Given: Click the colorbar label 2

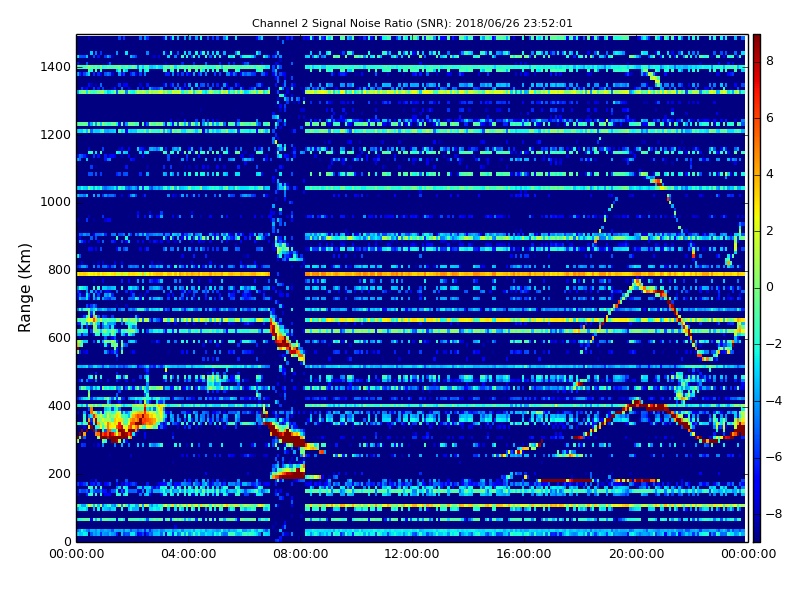Looking at the screenshot, I should 770,231.
